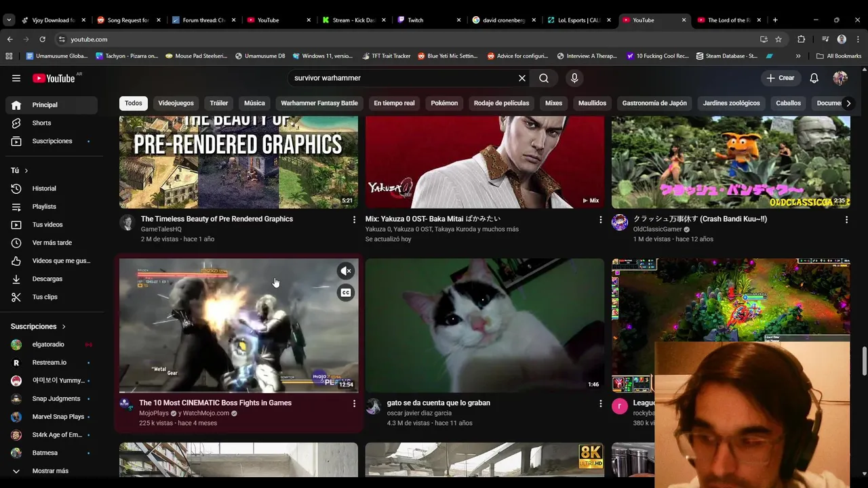
Task: Open the browser extensions puzzle icon
Action: [801, 39]
